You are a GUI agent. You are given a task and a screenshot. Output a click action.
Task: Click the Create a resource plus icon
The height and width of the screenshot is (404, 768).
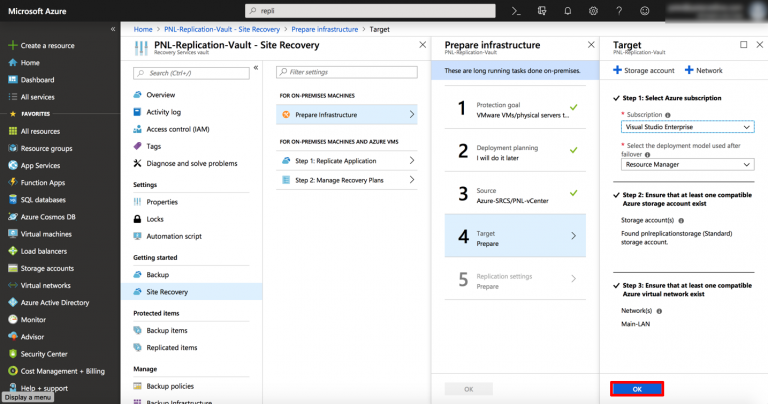pyautogui.click(x=13, y=46)
